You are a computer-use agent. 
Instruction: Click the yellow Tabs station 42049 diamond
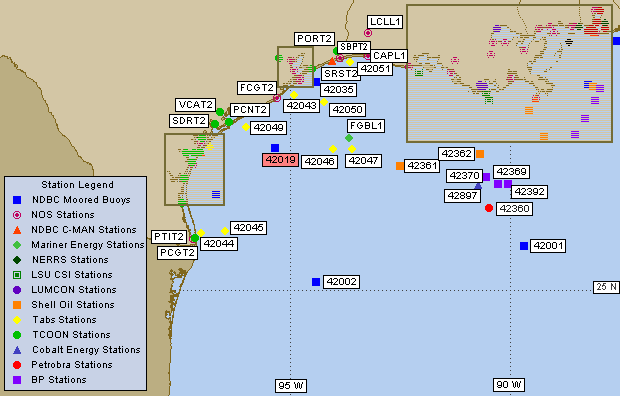pyautogui.click(x=246, y=127)
